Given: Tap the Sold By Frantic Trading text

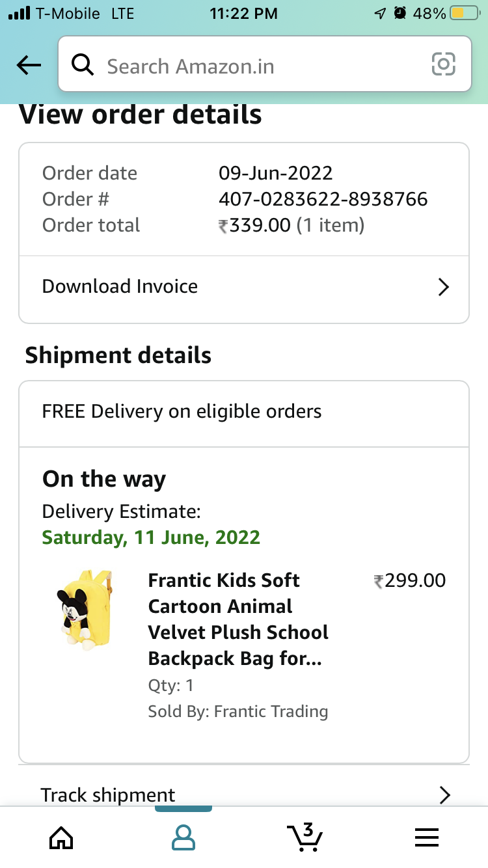Looking at the screenshot, I should pos(237,711).
